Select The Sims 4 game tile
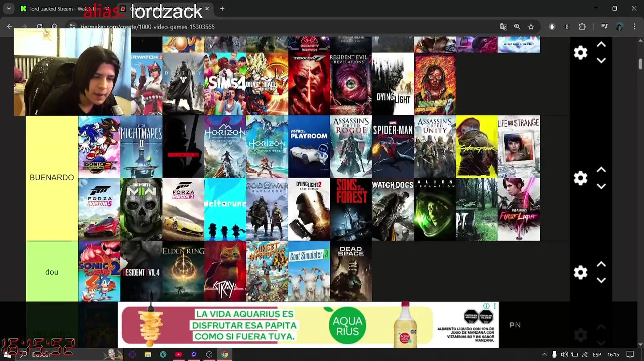644x361 pixels. point(225,84)
